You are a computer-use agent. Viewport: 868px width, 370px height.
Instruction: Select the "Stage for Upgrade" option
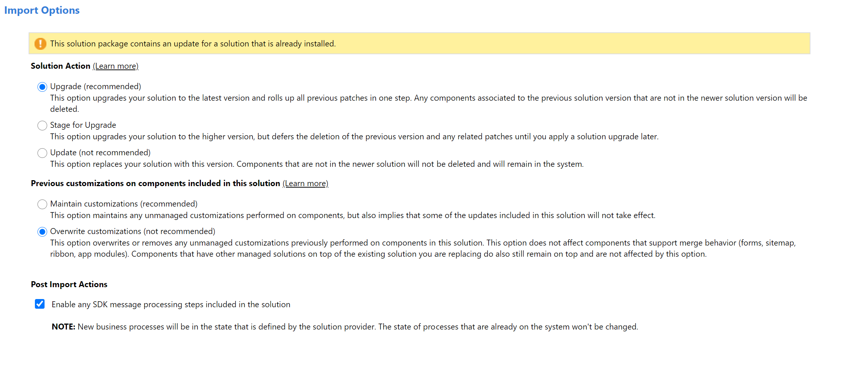42,126
